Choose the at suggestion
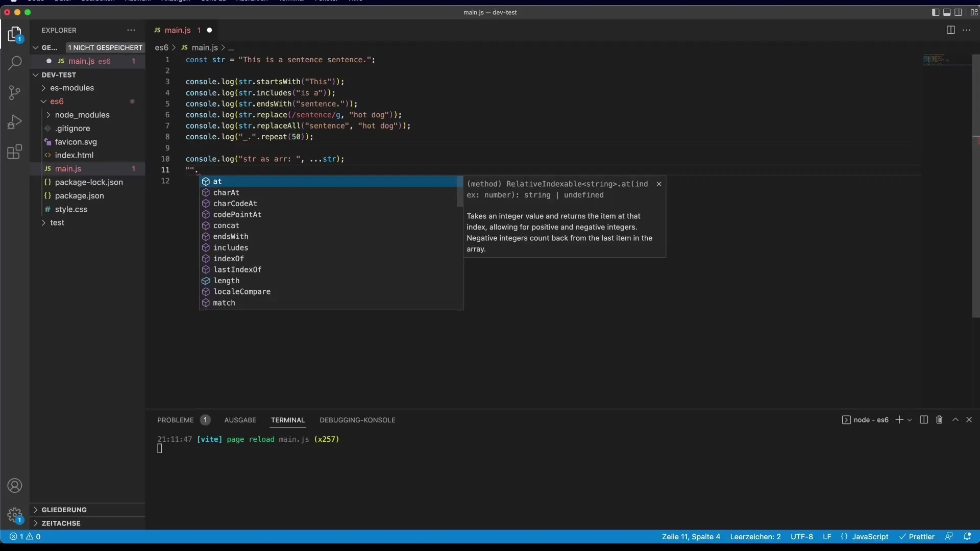The width and height of the screenshot is (980, 551). [328, 182]
